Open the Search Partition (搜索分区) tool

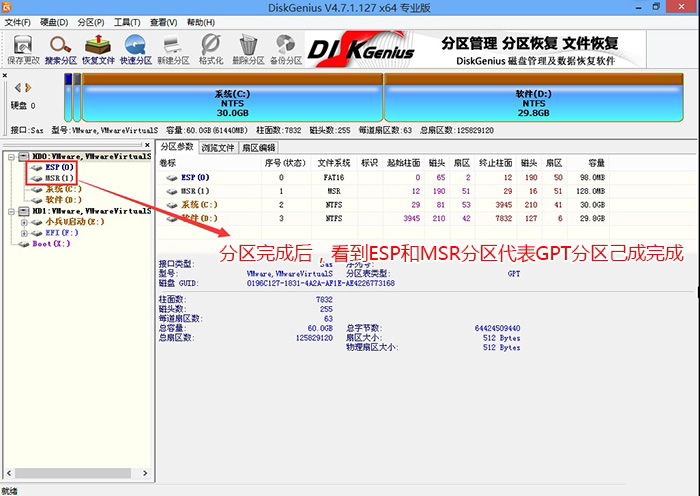(60, 48)
